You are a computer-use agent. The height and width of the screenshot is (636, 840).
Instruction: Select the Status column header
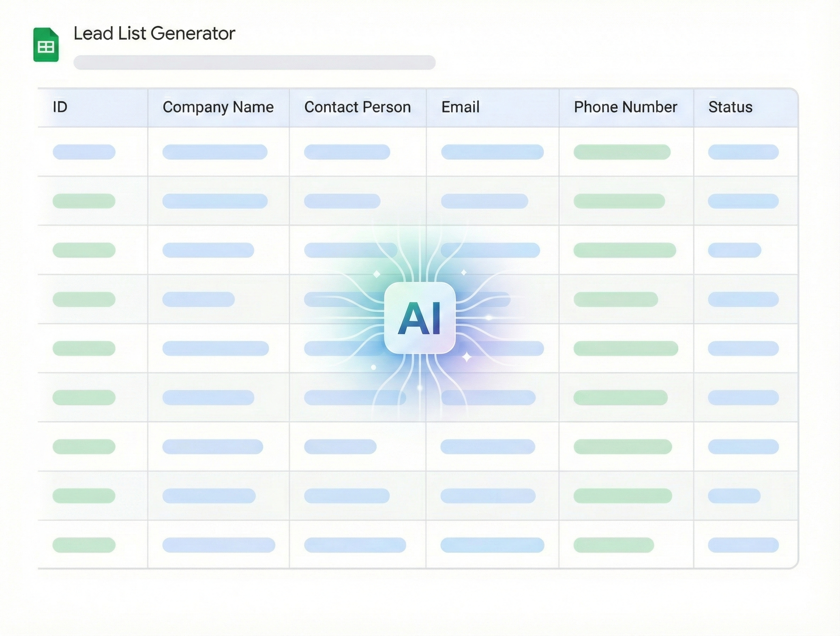(730, 107)
